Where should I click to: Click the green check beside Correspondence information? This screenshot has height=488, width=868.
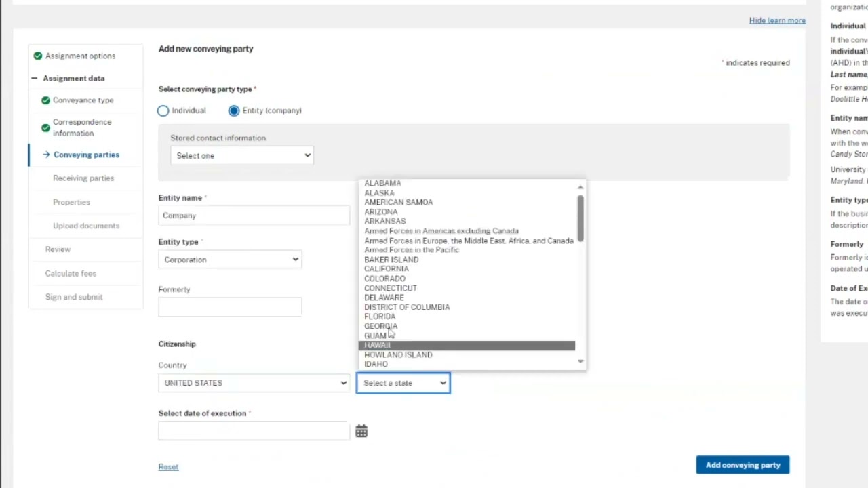[x=45, y=127]
